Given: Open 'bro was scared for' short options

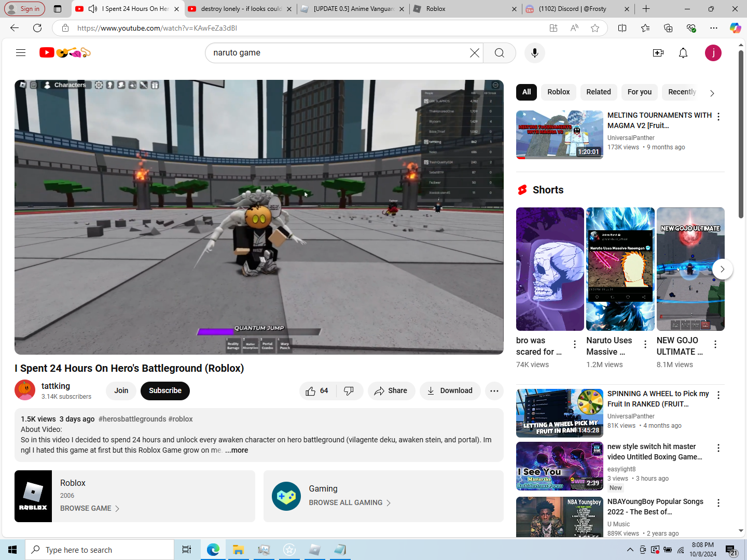Looking at the screenshot, I should pos(575,344).
